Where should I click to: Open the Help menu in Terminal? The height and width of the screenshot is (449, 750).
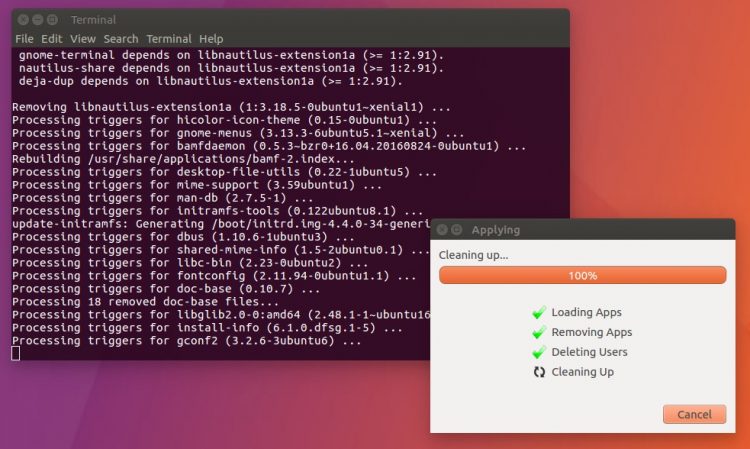tap(211, 39)
